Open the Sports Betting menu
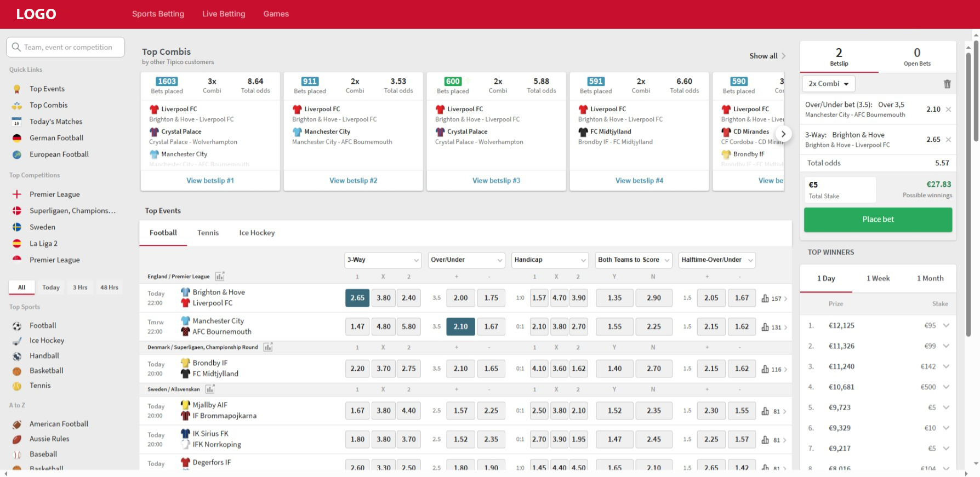980x477 pixels. tap(158, 14)
